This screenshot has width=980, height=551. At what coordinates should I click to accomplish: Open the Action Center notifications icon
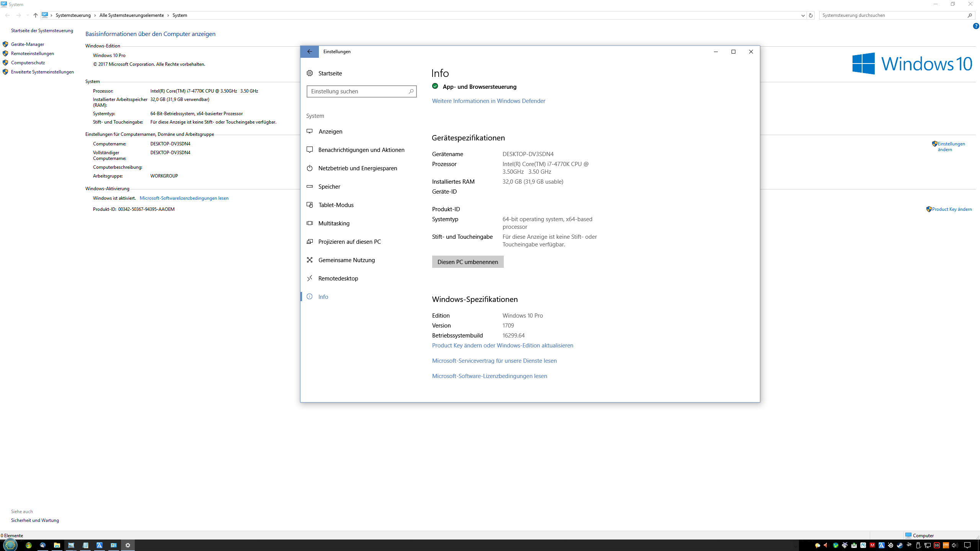coord(967,545)
